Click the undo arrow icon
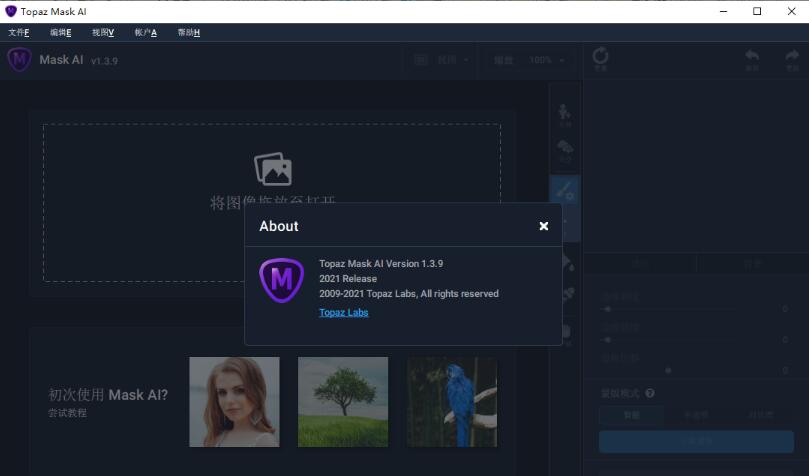Viewport: 809px width, 476px height. (x=752, y=56)
